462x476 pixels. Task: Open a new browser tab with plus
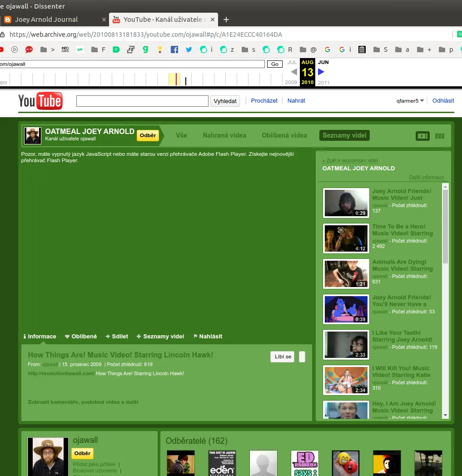[226, 20]
